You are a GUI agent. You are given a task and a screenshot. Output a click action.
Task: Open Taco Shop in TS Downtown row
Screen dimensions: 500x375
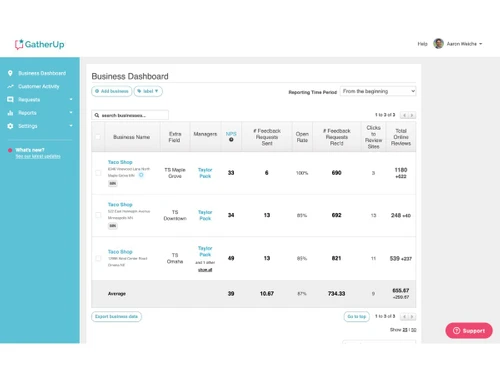pos(120,204)
